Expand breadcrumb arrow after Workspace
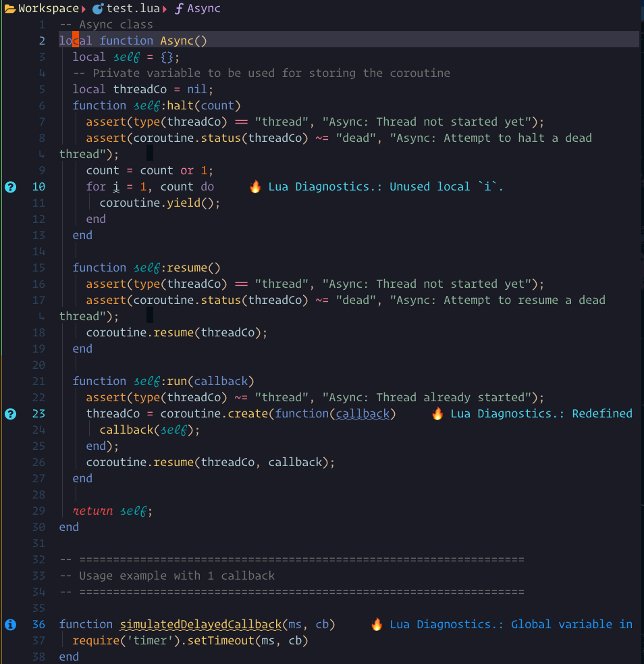The width and height of the screenshot is (644, 664). pyautogui.click(x=84, y=9)
